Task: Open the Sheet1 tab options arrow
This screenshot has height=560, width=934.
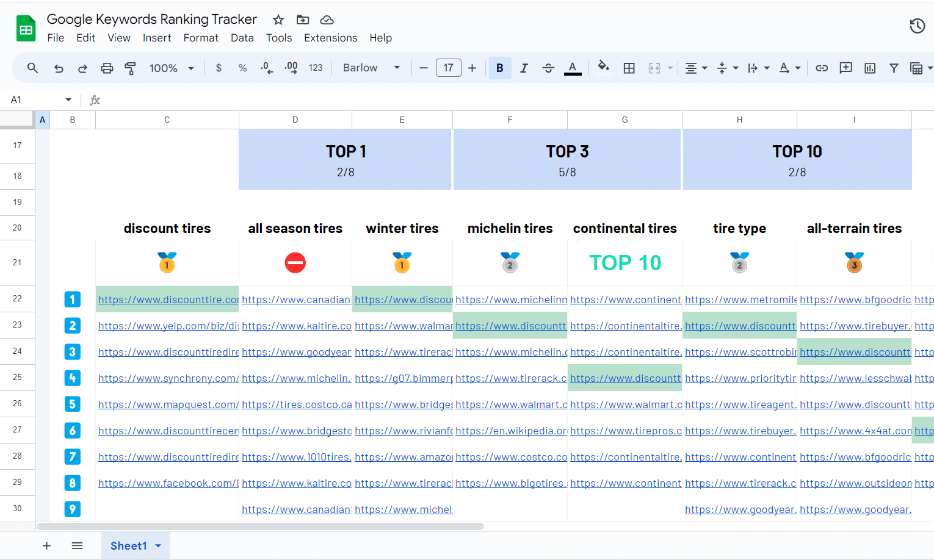Action: 159,545
